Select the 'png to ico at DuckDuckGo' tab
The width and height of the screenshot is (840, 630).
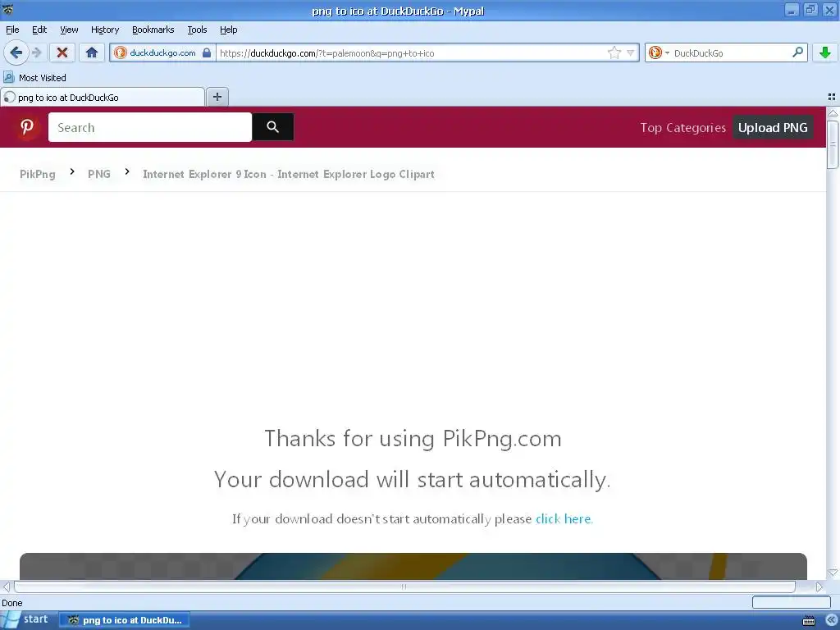click(103, 97)
